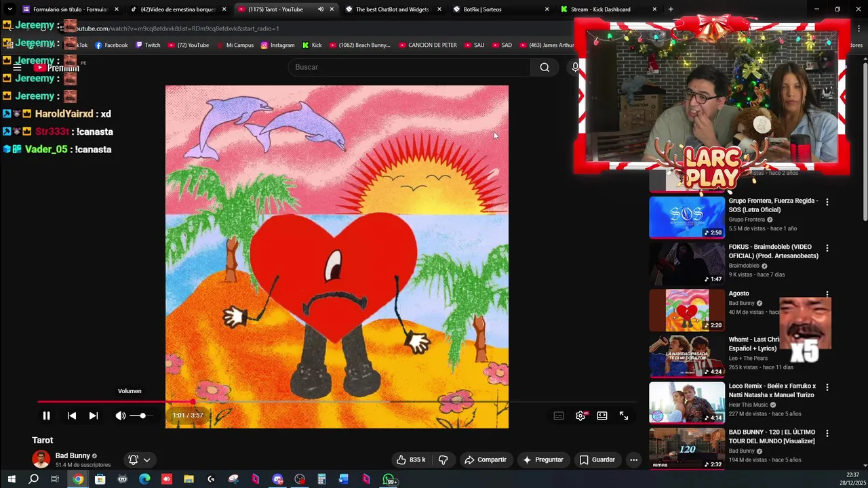Open options for the SOS video
The image size is (868, 488).
point(827,202)
